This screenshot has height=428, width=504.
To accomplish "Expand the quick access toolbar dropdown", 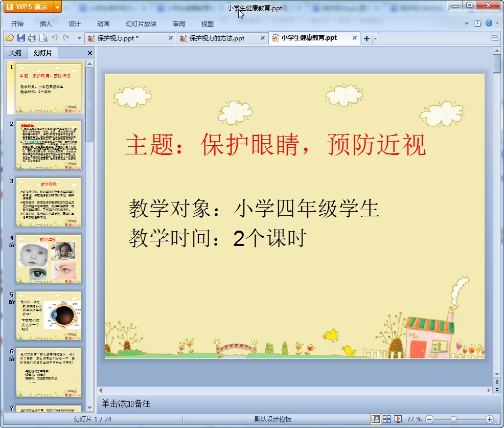I will click(x=79, y=38).
